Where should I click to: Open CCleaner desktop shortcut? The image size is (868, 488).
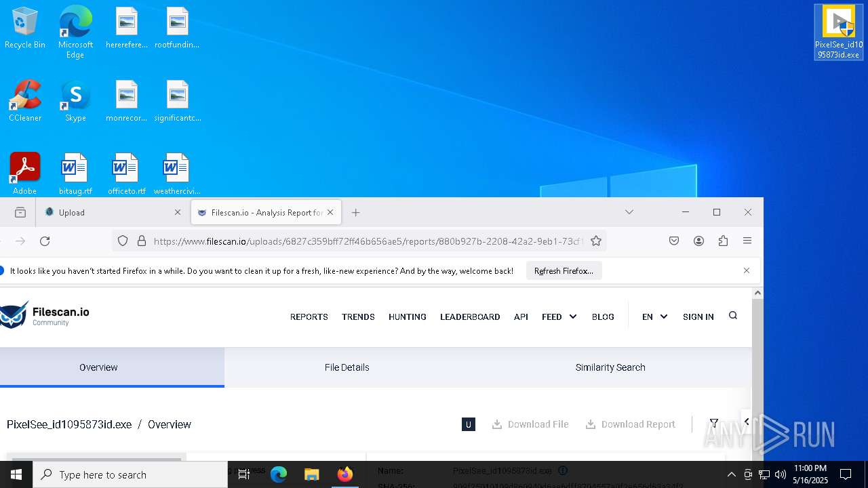[25, 102]
